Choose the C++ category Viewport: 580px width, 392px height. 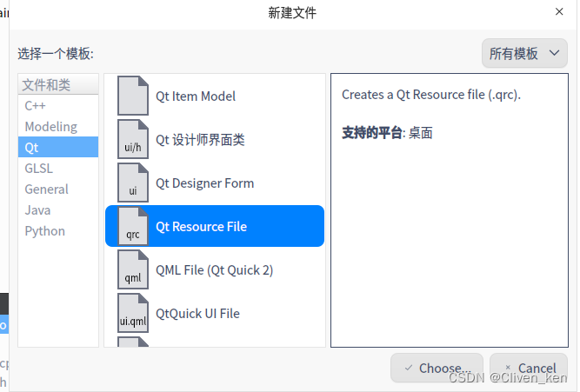[58, 106]
